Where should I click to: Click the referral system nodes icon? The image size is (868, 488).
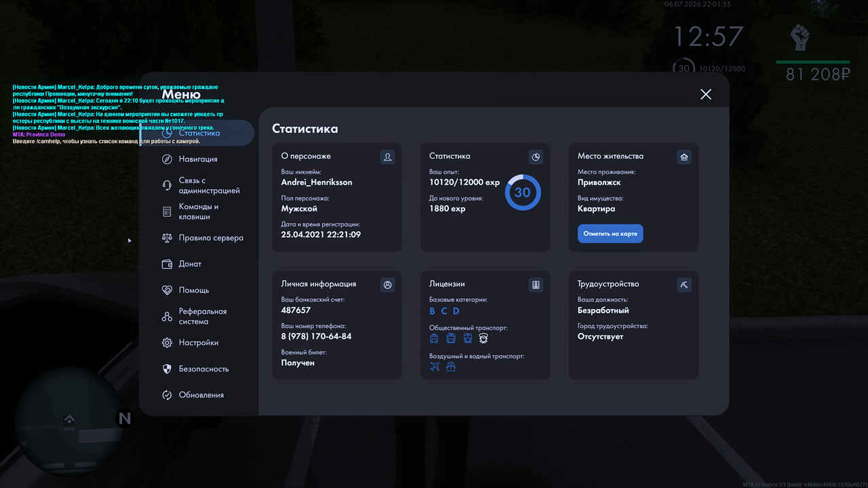167,317
